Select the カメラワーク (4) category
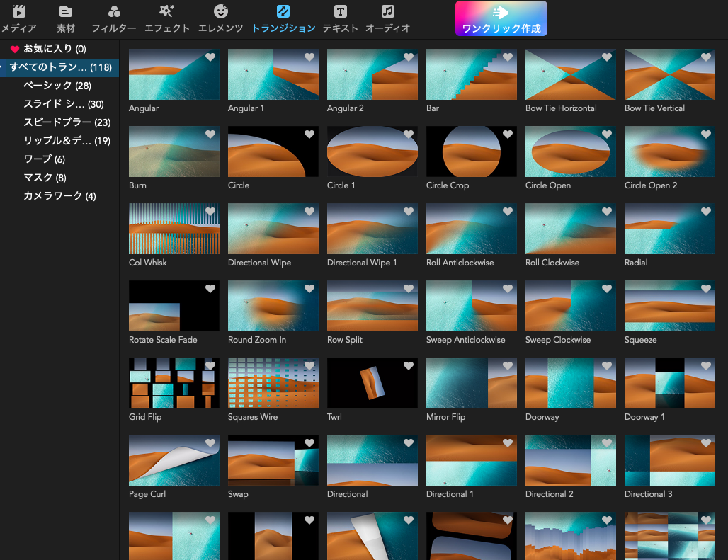Viewport: 728px width, 560px height. [59, 196]
